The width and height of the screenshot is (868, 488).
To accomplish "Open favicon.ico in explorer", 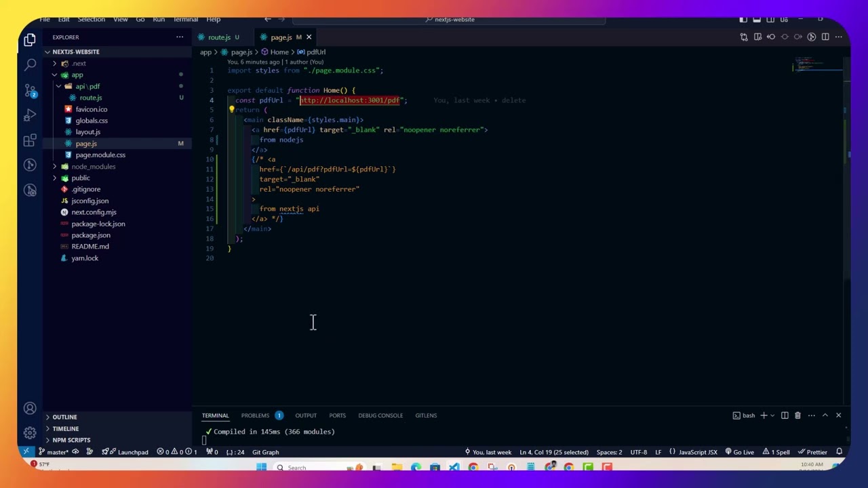I will point(92,109).
